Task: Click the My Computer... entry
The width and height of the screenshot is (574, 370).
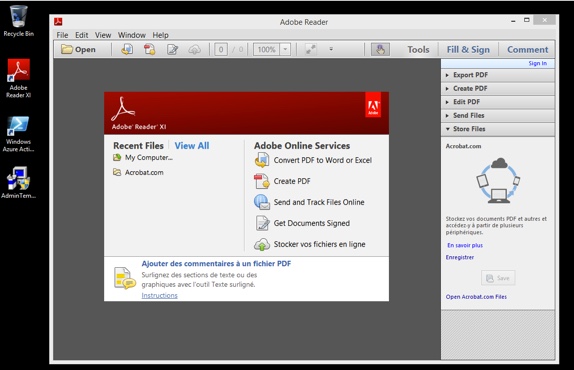Action: pos(149,157)
